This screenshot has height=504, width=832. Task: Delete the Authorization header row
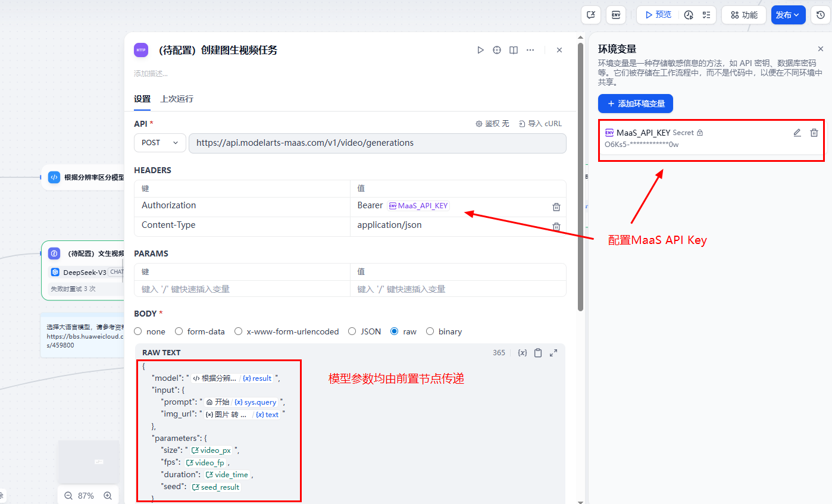[556, 206]
